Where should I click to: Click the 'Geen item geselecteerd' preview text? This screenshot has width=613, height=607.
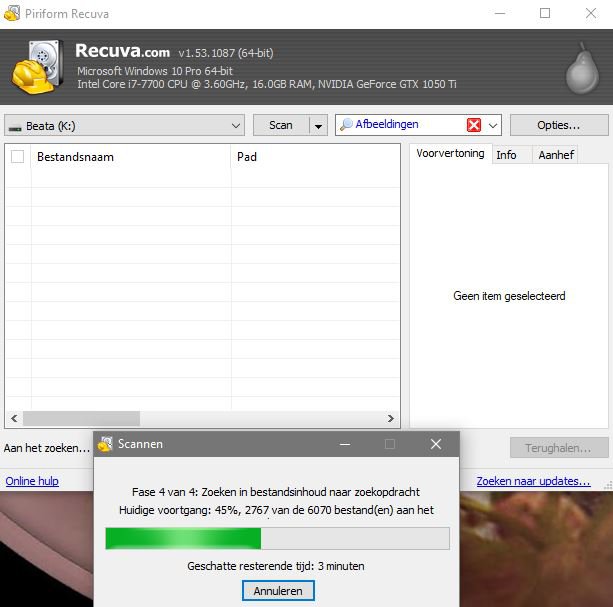[x=509, y=296]
